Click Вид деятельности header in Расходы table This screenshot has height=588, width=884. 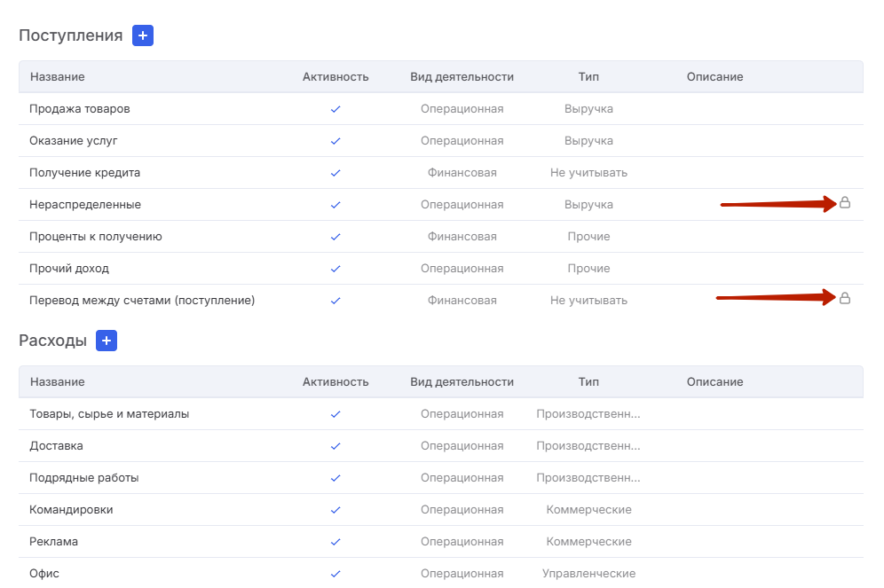[462, 382]
